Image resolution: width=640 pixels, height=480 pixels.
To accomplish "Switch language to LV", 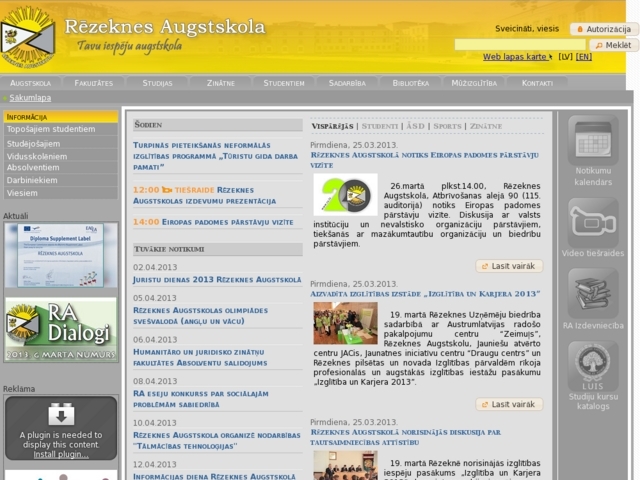I will point(565,57).
